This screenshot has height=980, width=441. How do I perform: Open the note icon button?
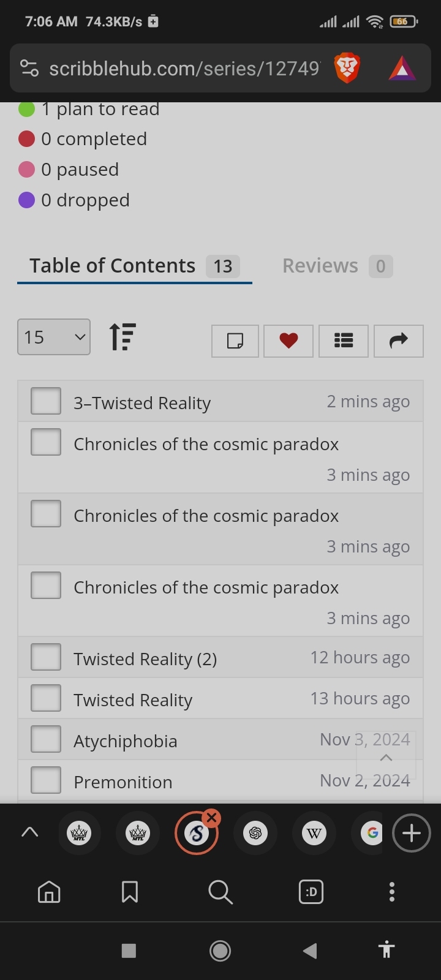[x=235, y=341]
